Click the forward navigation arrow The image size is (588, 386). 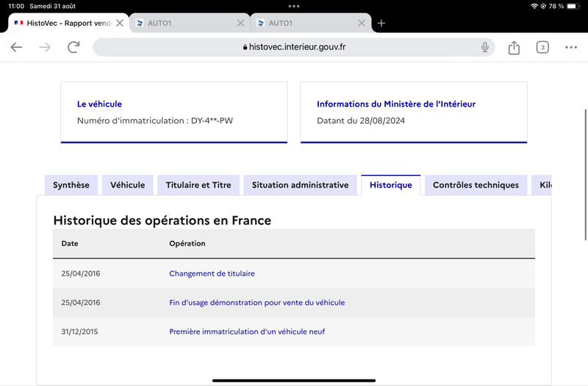point(45,47)
